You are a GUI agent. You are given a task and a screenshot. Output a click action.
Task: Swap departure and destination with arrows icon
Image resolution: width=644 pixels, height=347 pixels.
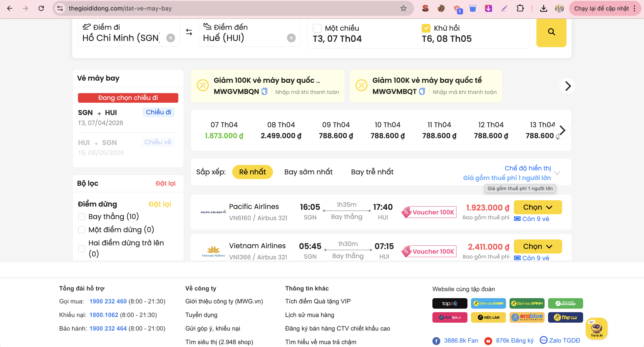click(189, 32)
